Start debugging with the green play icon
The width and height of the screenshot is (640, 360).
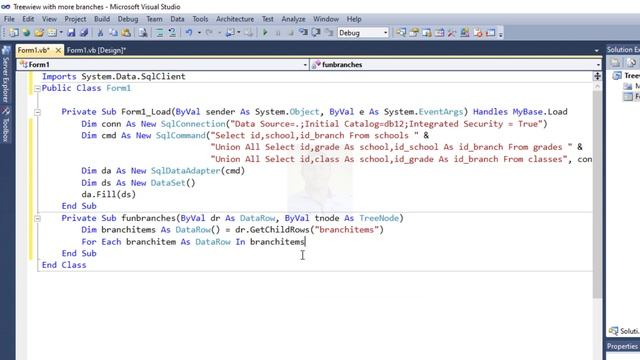tap(265, 33)
